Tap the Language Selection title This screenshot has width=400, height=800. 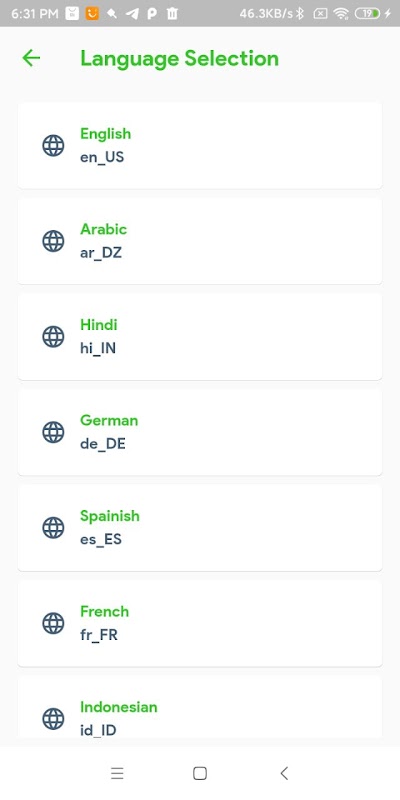tap(180, 59)
